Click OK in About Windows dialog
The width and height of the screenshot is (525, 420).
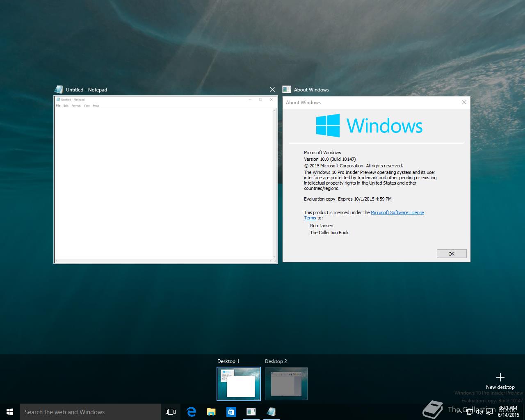pos(452,254)
